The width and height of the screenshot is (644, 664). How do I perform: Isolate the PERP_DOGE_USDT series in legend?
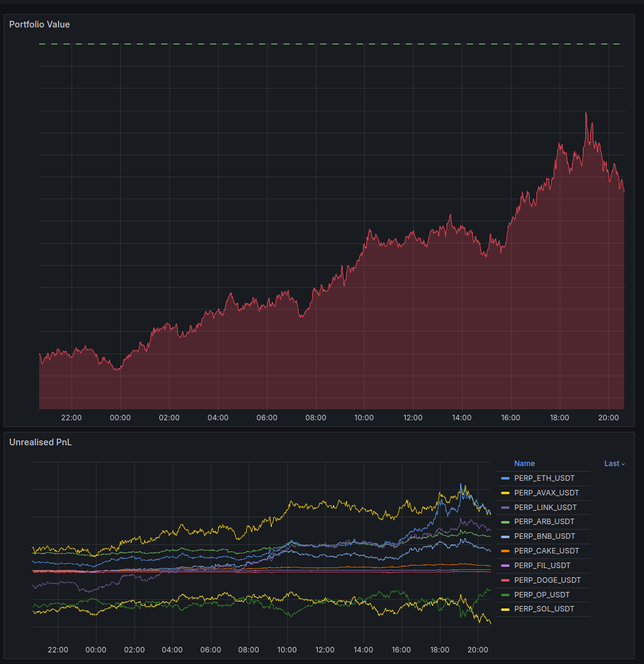coord(547,580)
